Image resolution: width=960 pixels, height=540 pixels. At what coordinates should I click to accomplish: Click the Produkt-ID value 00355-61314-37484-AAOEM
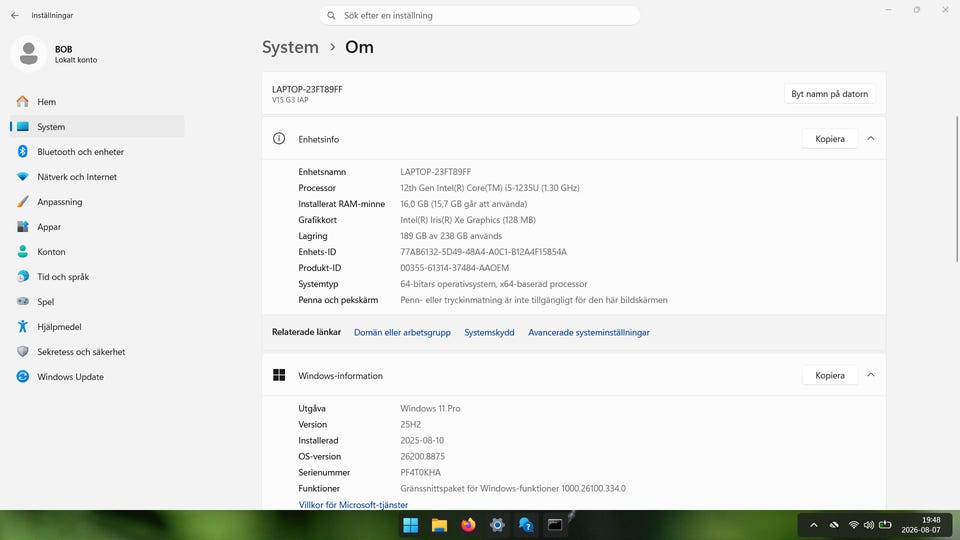coord(455,268)
